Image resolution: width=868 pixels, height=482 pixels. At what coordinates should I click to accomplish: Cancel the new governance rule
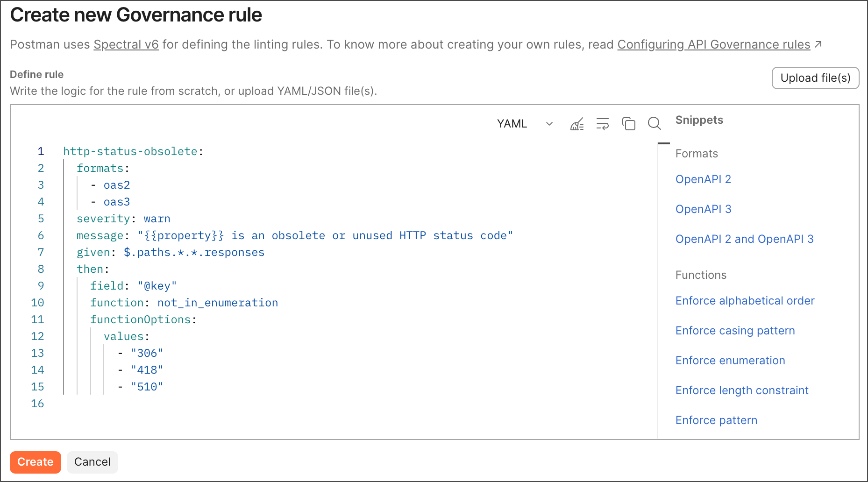coord(92,462)
